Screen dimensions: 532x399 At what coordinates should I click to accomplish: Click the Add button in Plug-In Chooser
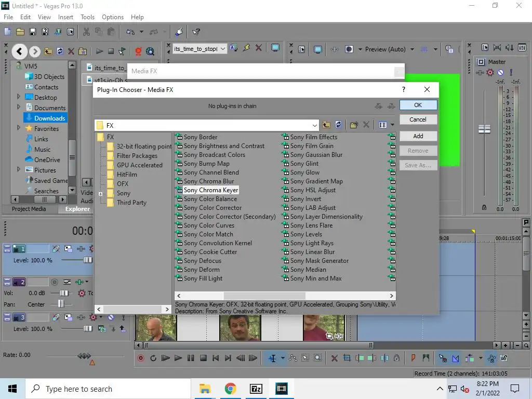[x=418, y=136]
